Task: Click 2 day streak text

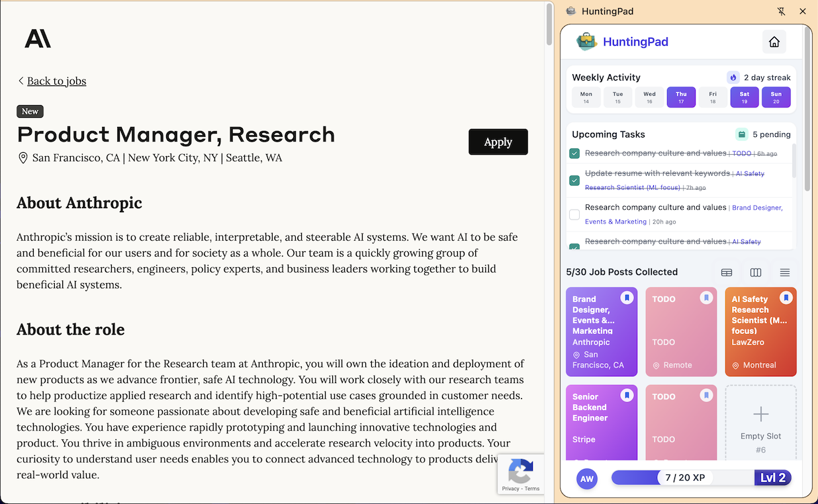Action: 767,77
